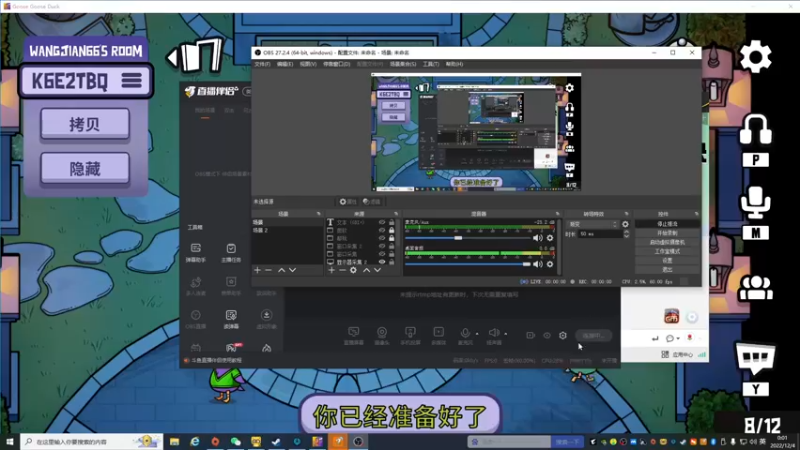Open the game settings gear icon

pos(755,57)
